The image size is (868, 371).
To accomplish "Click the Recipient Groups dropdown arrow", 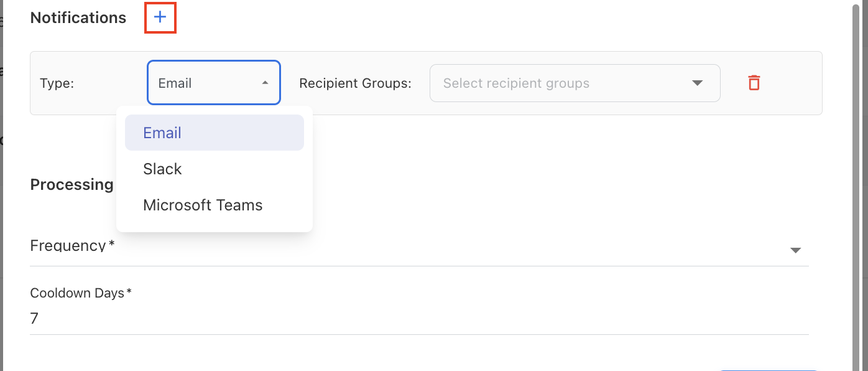I will pos(697,83).
